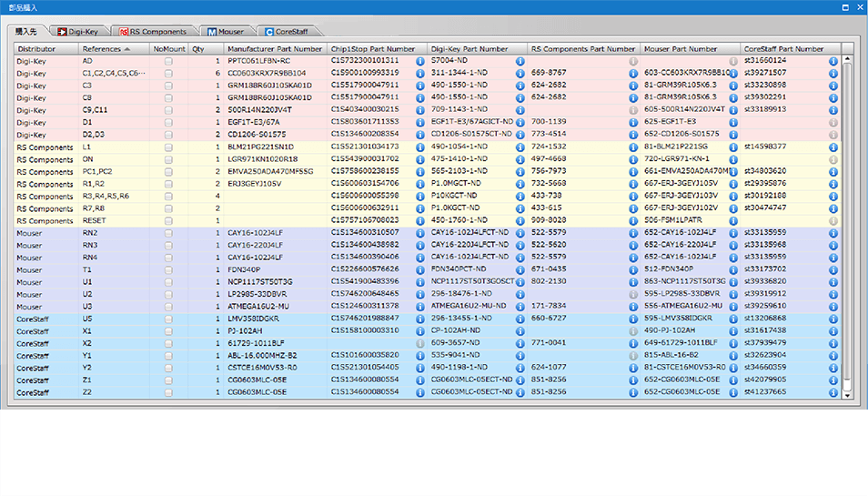
Task: Select RS Components Part Number header
Action: (584, 49)
